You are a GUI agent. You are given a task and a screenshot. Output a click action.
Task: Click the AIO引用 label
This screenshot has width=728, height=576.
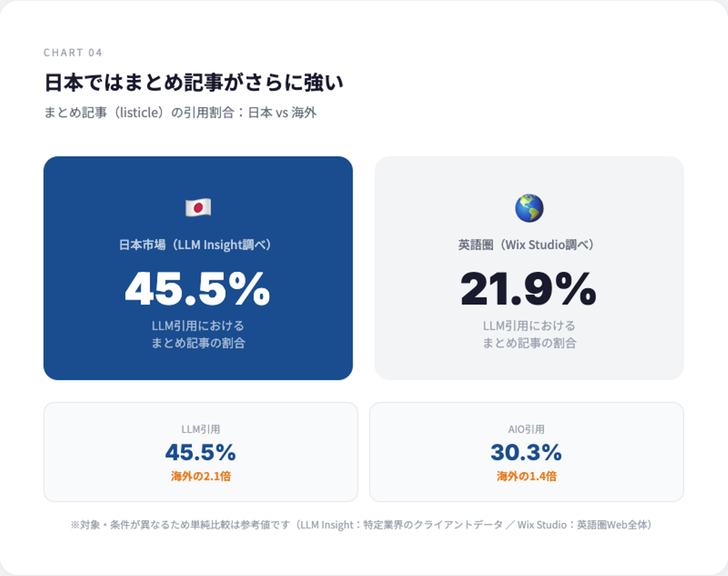(526, 429)
